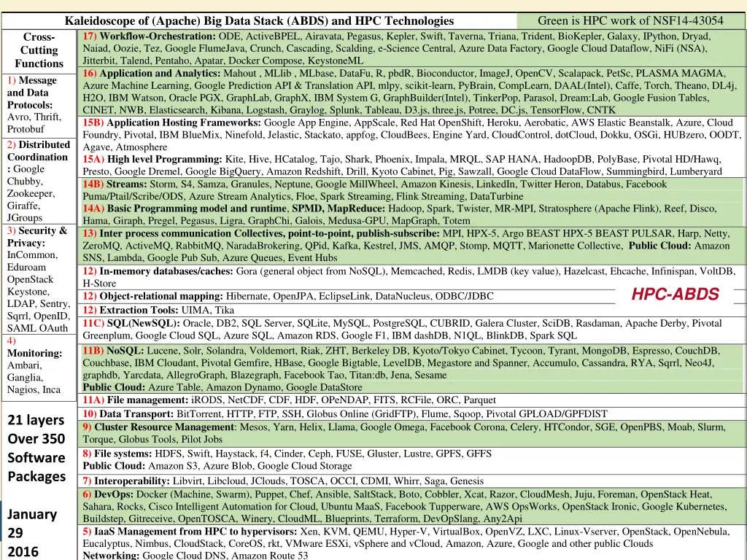Click 'Over 350 Software Packages' text
The width and height of the screenshot is (747, 560).
click(x=36, y=457)
